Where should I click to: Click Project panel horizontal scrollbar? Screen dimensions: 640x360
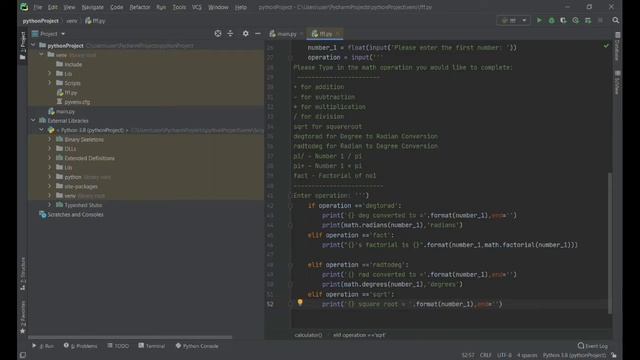(x=130, y=337)
